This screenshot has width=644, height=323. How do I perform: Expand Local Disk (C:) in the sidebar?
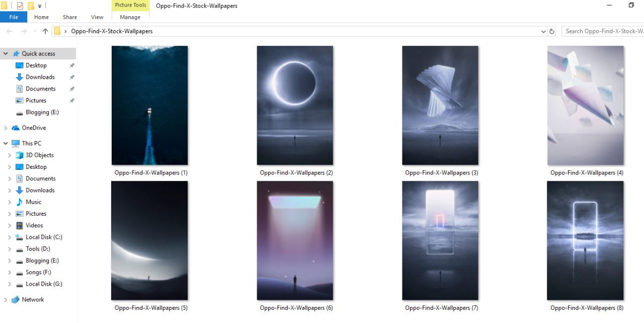(x=10, y=237)
